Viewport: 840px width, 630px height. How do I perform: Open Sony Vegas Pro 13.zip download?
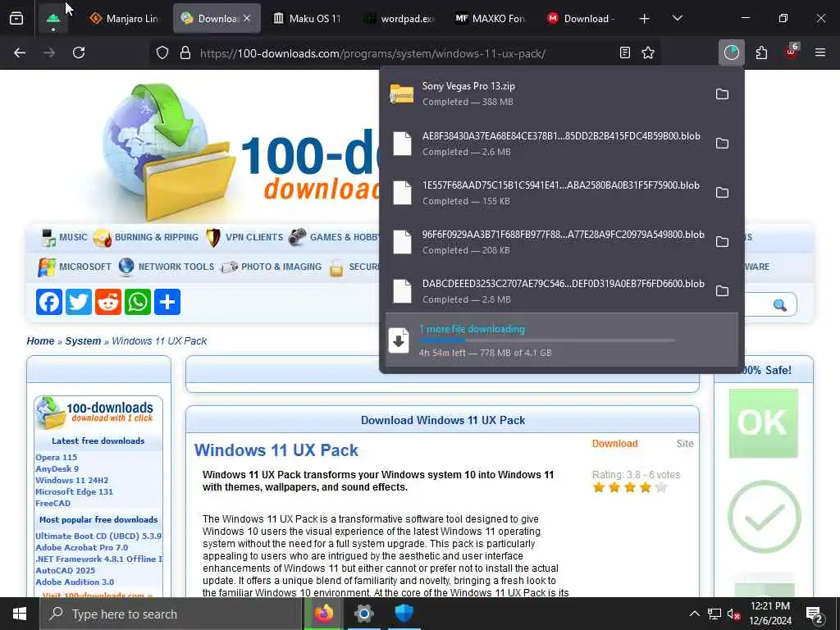[x=545, y=94]
